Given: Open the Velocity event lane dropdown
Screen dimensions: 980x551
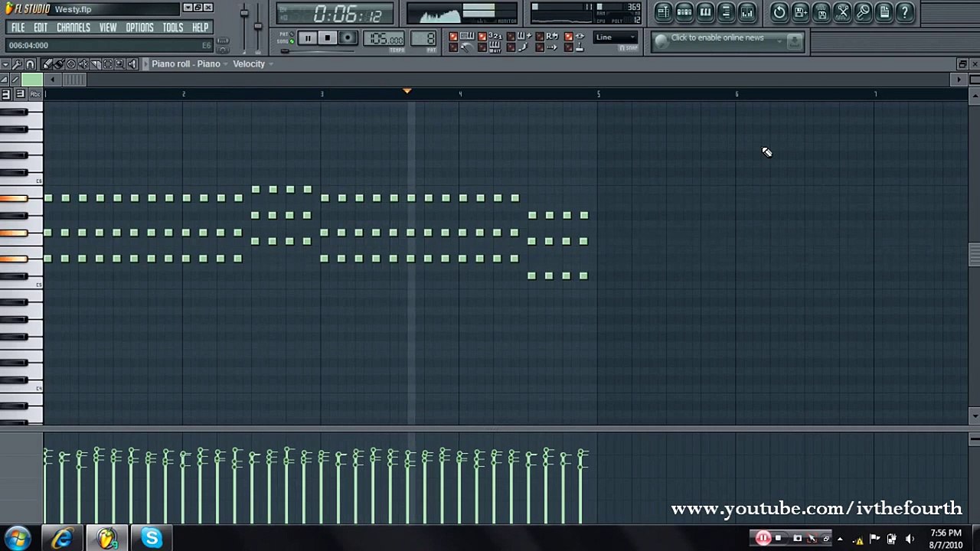Looking at the screenshot, I should (x=253, y=64).
